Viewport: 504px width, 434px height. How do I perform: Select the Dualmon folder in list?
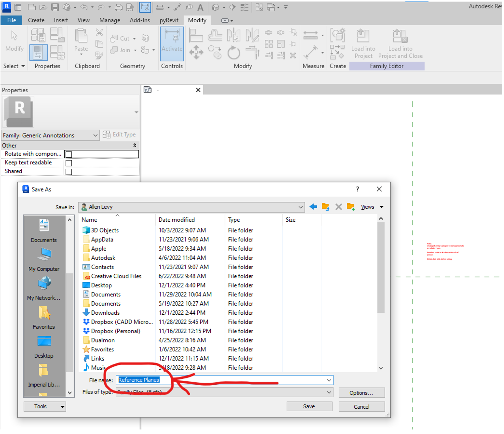pyautogui.click(x=103, y=341)
